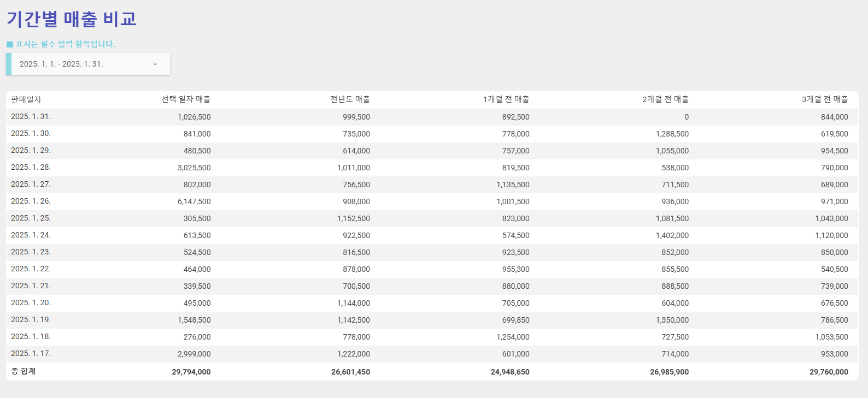Click the 표시는 필수 입력 항목입니다 notice
Image resolution: width=868 pixels, height=398 pixels.
click(65, 44)
